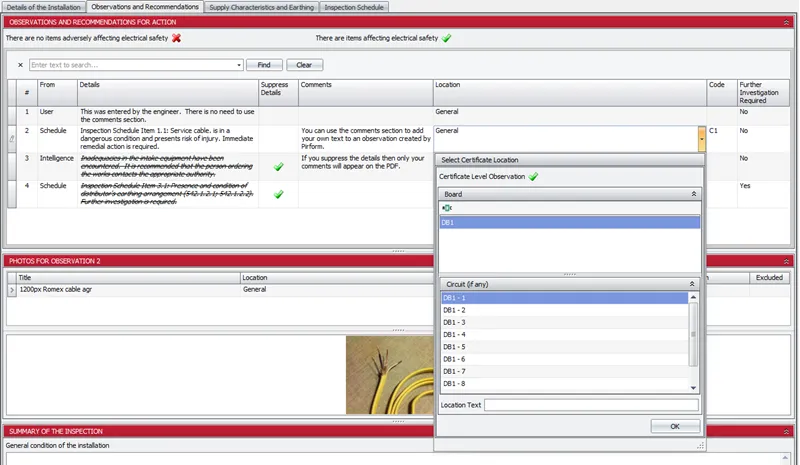
Task: Click the green tick beside items affecting safety
Action: click(x=446, y=38)
